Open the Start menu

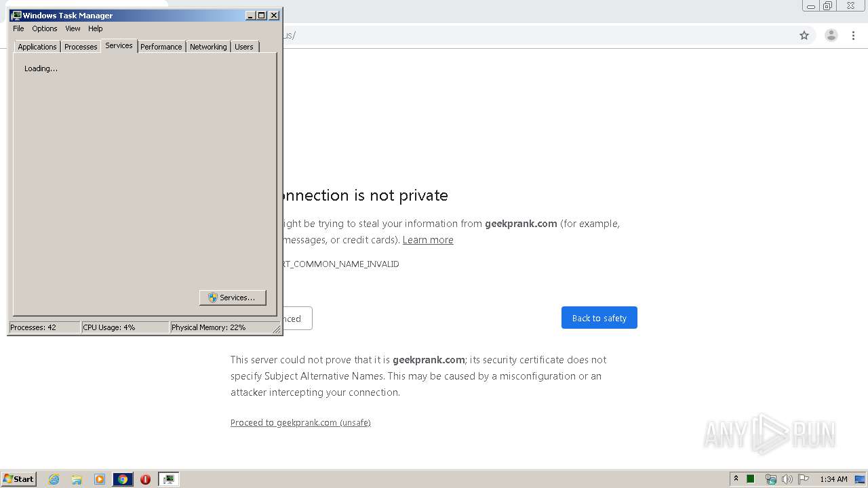click(x=18, y=479)
